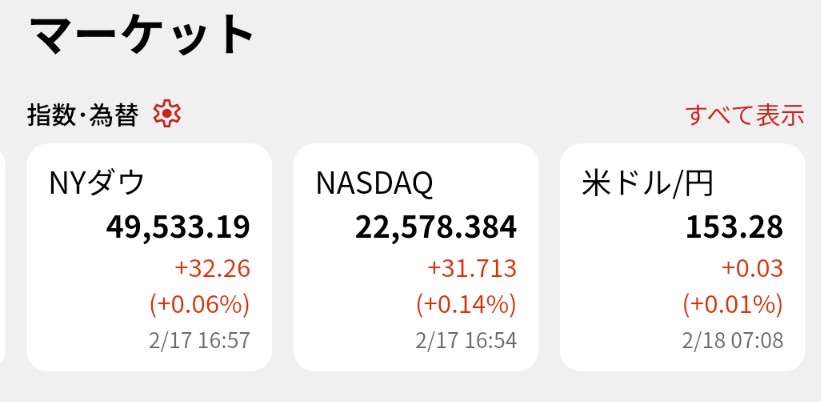The height and width of the screenshot is (402, 821).
Task: Click the timestamp 2/18 07:08
Action: 731,340
